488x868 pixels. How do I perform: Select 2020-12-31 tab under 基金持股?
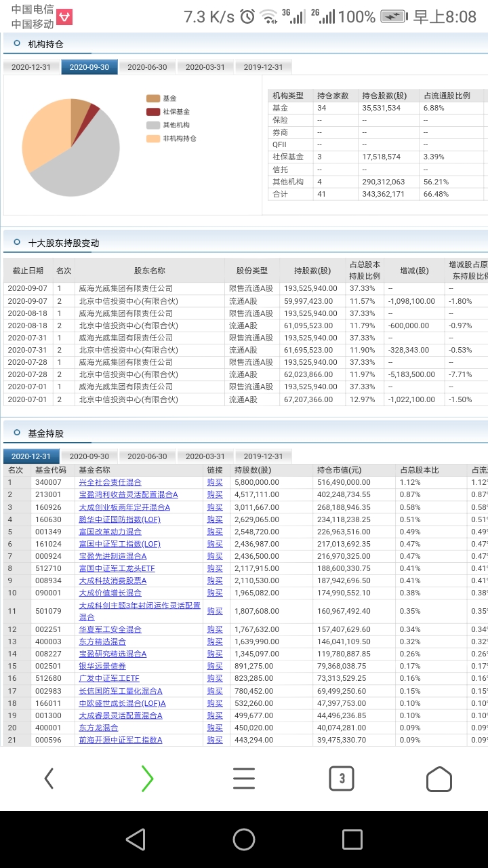(31, 456)
